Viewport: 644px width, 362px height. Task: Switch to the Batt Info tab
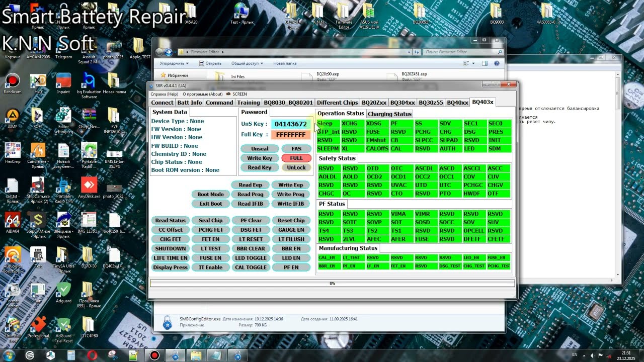tap(190, 103)
